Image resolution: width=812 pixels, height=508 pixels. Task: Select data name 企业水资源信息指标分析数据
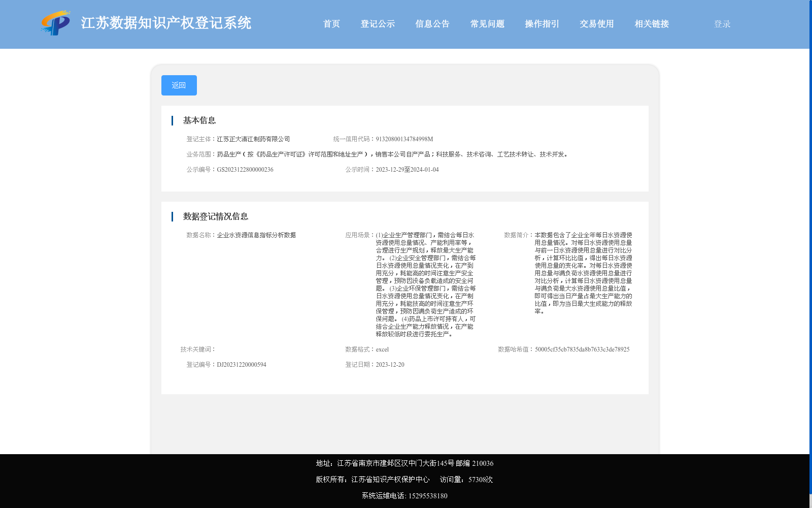tap(256, 235)
